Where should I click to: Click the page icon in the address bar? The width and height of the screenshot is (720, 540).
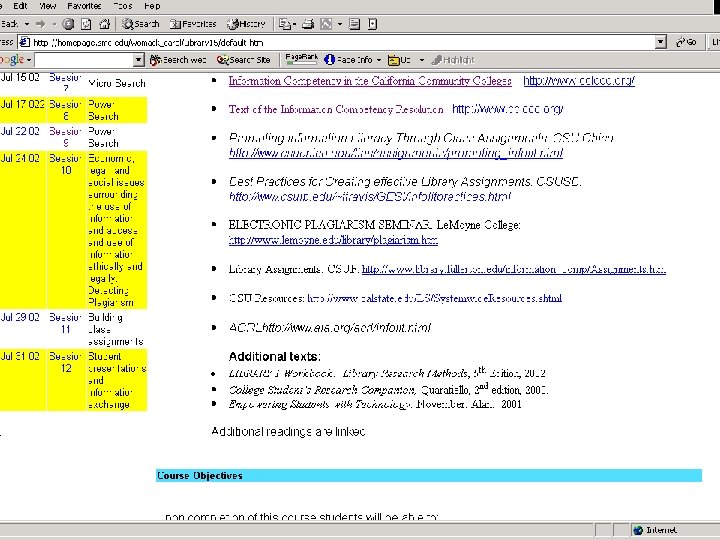pyautogui.click(x=24, y=43)
